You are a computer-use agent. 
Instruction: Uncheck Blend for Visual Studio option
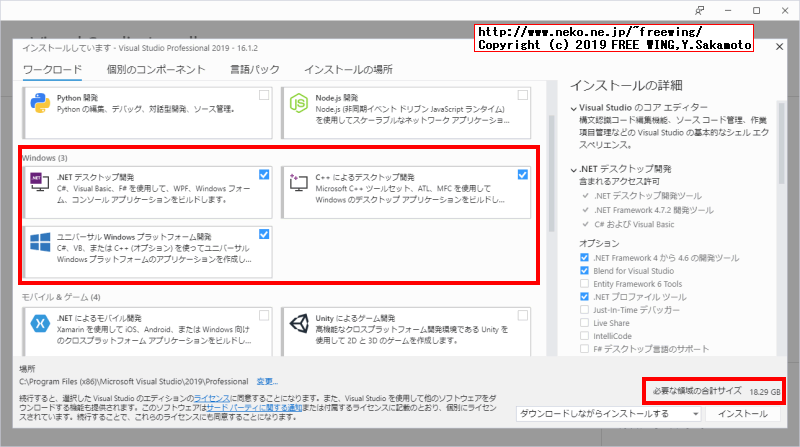[584, 270]
